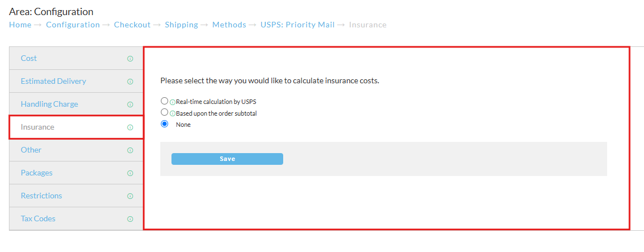Save the insurance settings
Viewport: 644px width, 252px height.
coord(227,159)
